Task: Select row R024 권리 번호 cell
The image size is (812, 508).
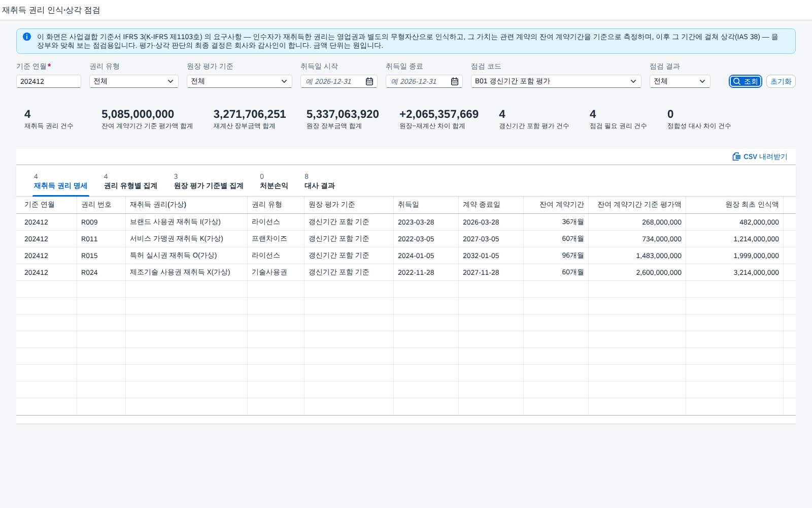Action: click(x=101, y=272)
